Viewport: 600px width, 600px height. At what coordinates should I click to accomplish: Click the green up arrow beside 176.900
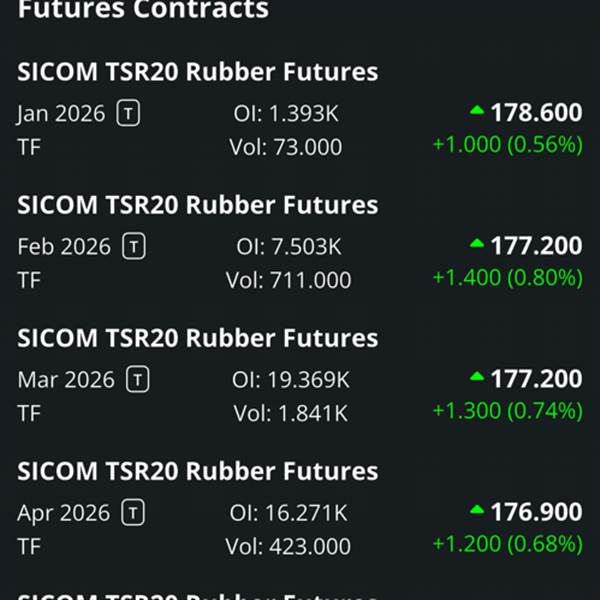(x=477, y=509)
